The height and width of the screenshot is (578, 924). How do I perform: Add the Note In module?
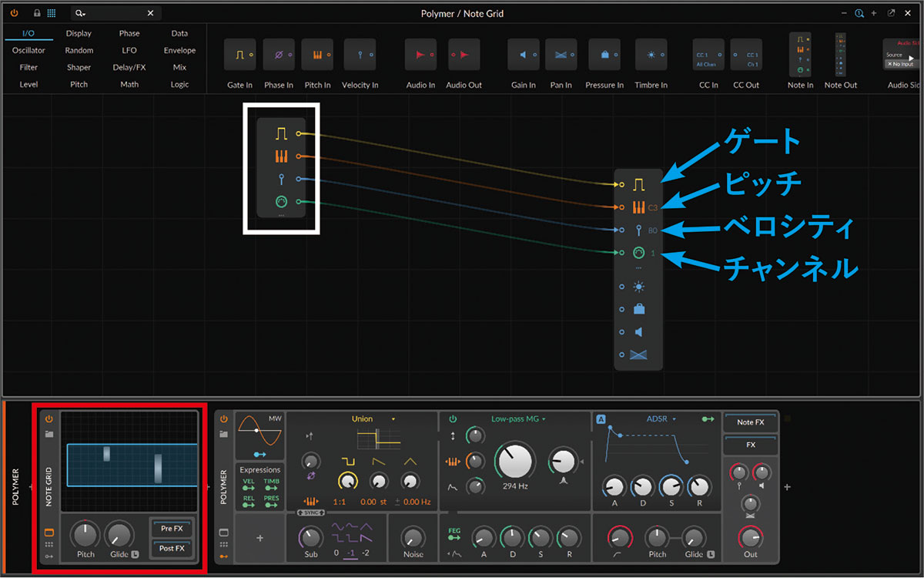tap(800, 55)
